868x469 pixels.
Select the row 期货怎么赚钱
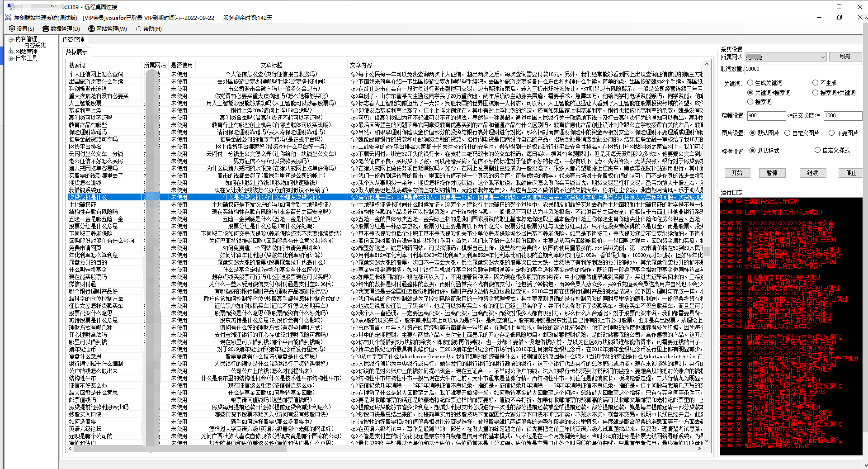384,183
